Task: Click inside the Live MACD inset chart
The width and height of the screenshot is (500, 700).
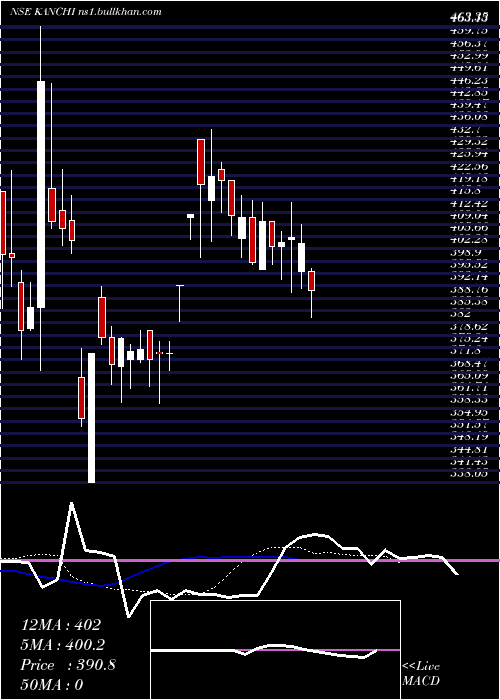Action: click(275, 650)
